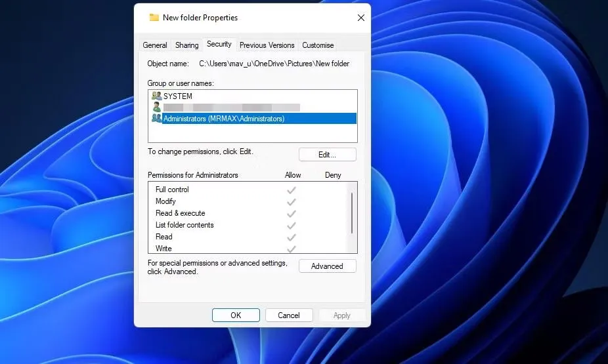This screenshot has width=608, height=364.
Task: Click the Edit... permissions button
Action: point(327,155)
